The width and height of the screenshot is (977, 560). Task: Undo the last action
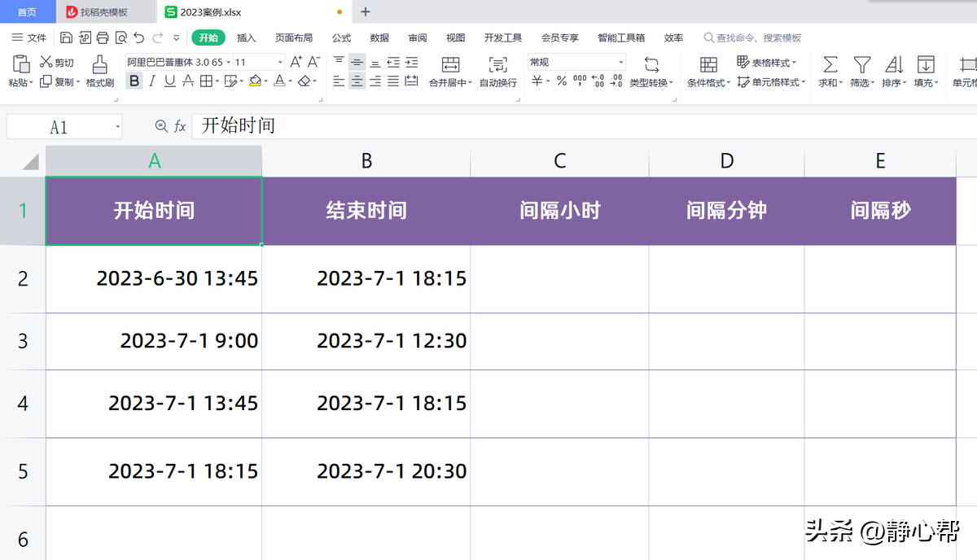pos(139,37)
